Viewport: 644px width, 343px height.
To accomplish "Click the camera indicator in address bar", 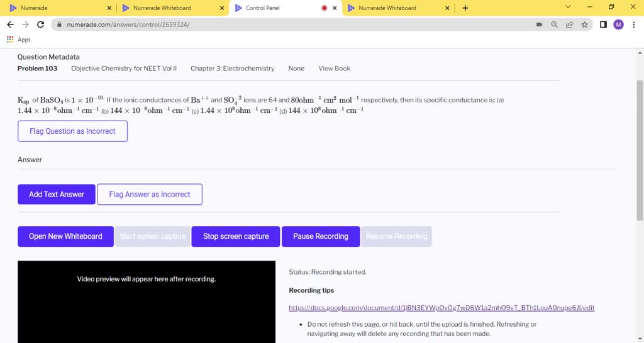I will coord(539,24).
